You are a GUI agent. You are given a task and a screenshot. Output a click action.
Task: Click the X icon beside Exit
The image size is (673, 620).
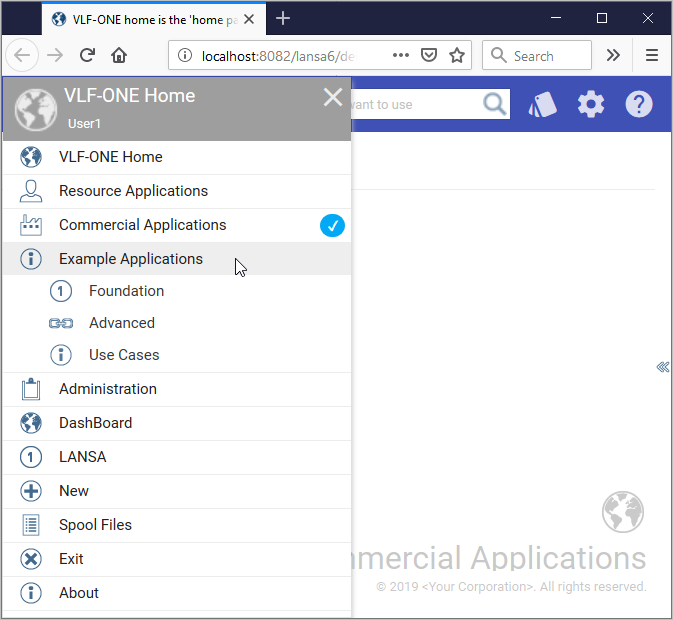coord(31,559)
